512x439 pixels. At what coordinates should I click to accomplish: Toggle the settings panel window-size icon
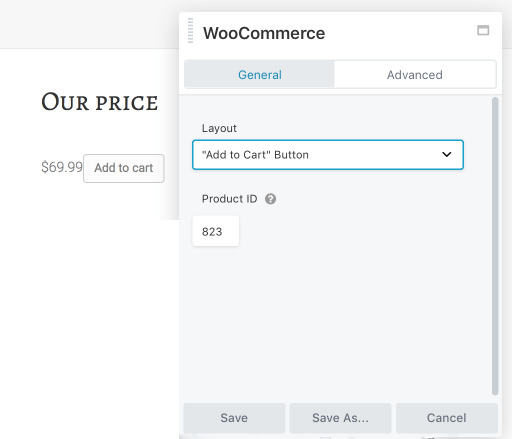point(483,30)
